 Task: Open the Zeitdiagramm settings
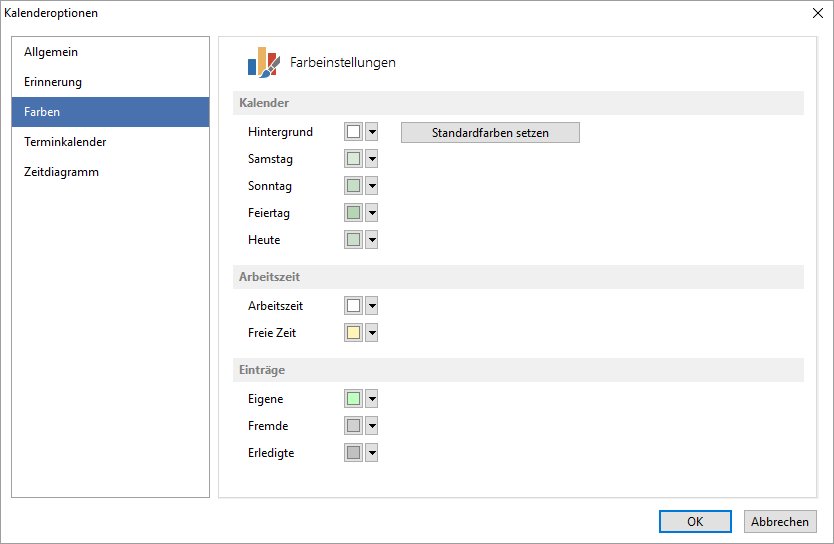110,172
